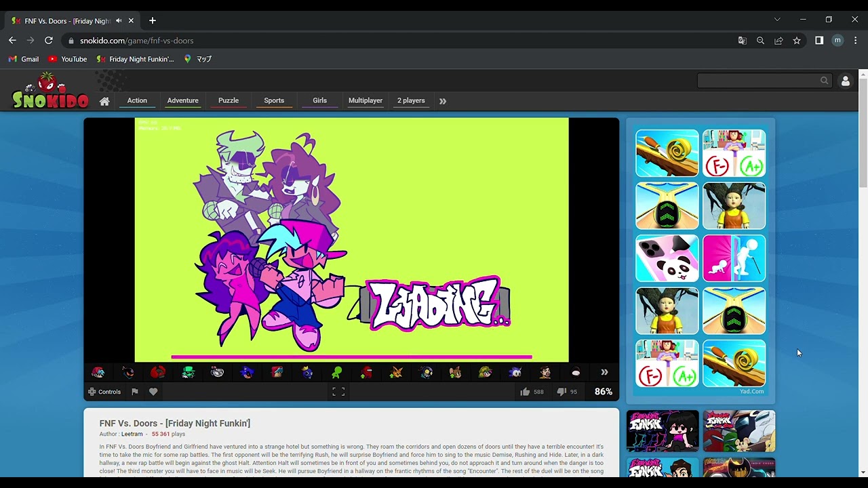Select the green top-hat character game icon
This screenshot has width=868, height=488.
pyautogui.click(x=188, y=372)
